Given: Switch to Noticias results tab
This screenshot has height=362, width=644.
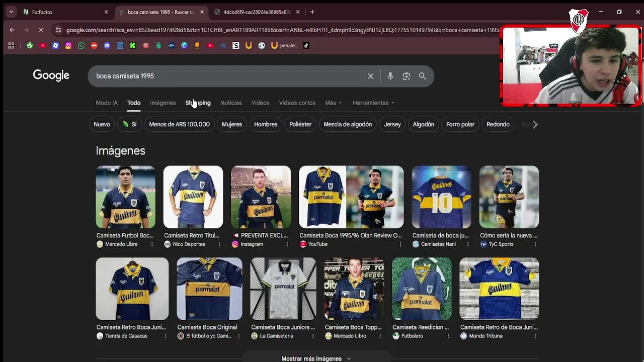Looking at the screenshot, I should coord(231,103).
